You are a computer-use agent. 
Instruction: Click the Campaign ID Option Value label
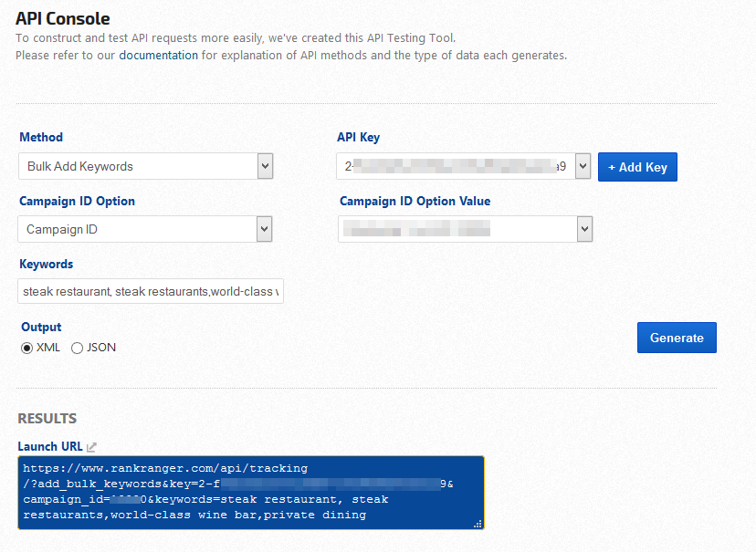[415, 201]
